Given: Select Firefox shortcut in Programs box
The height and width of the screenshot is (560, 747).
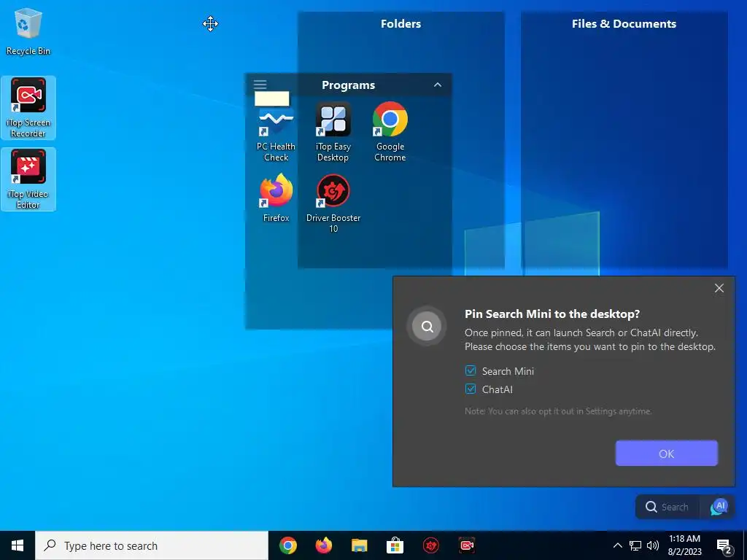Looking at the screenshot, I should [276, 198].
